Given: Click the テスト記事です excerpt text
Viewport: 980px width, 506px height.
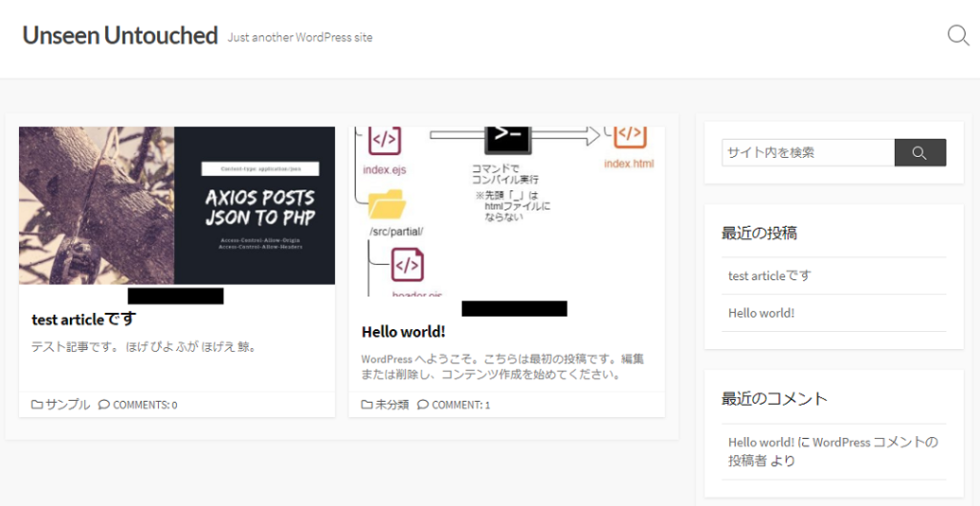Looking at the screenshot, I should pyautogui.click(x=145, y=346).
